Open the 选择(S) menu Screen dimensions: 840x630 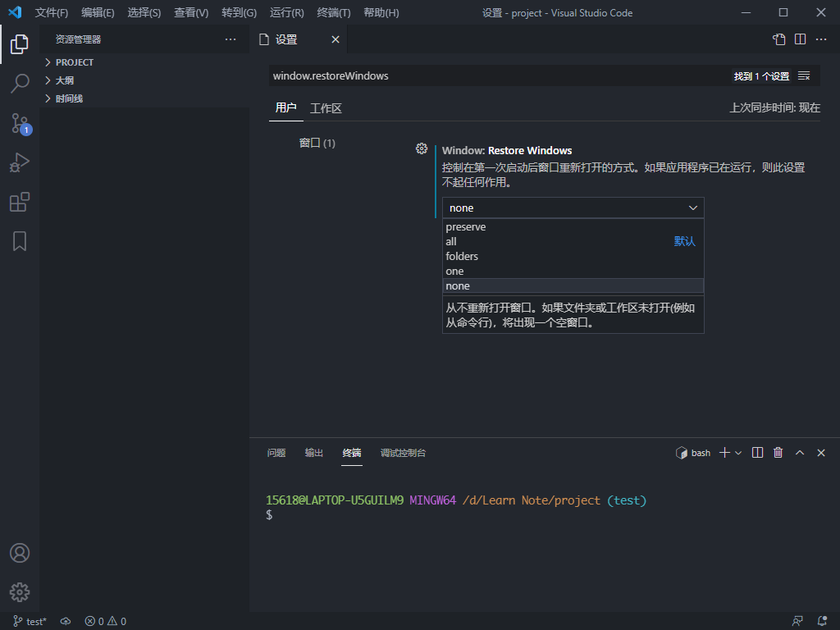[144, 13]
